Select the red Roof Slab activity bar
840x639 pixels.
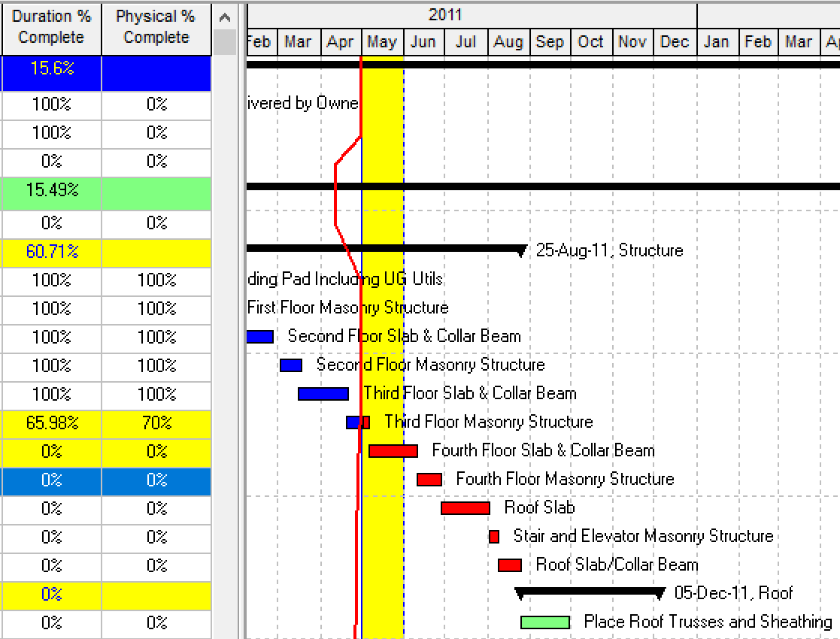(x=465, y=508)
